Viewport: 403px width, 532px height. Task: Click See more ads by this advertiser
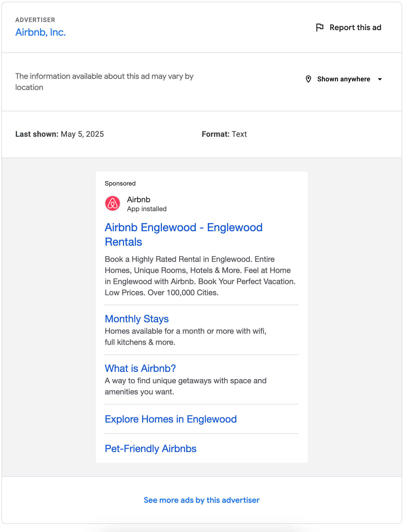click(x=201, y=500)
